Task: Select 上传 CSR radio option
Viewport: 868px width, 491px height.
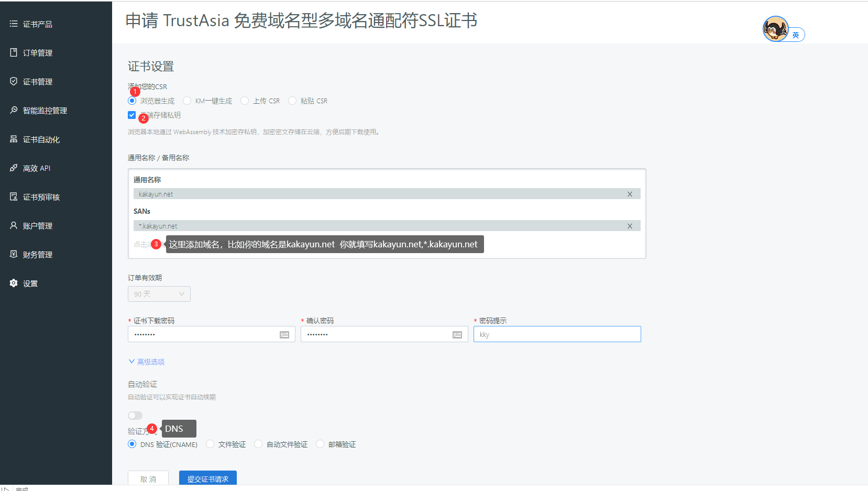Action: coord(245,101)
